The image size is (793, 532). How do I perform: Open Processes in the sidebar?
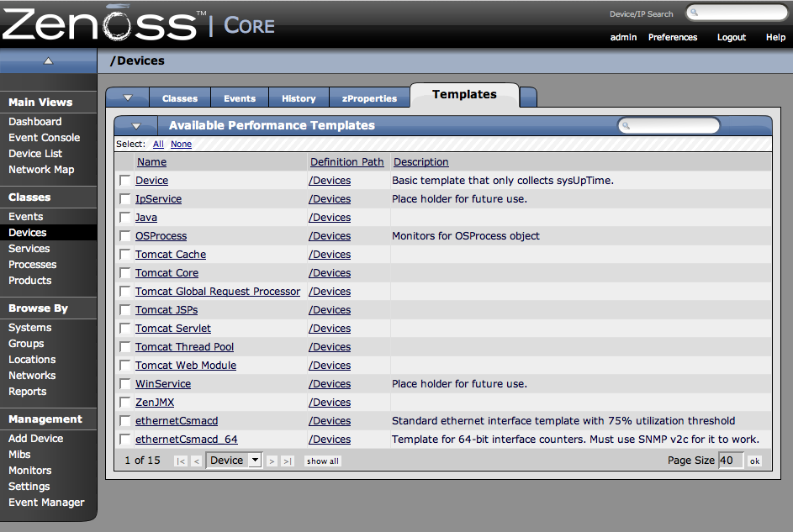point(32,265)
